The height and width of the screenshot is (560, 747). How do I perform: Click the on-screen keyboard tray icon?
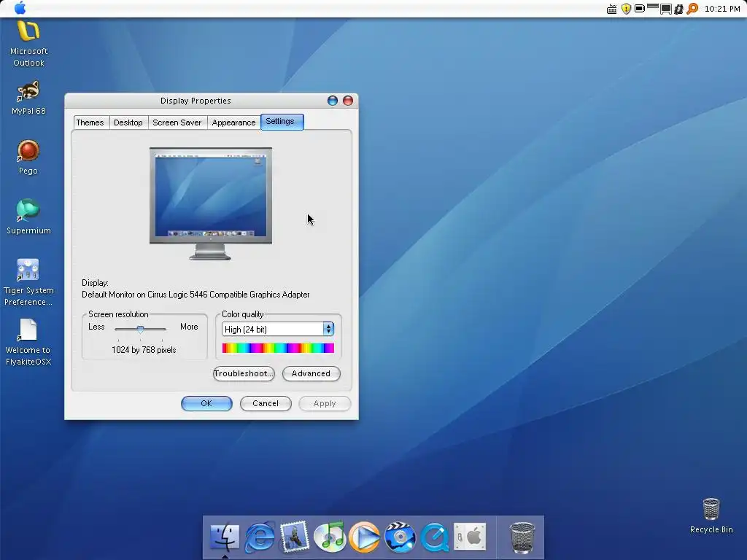tap(612, 9)
